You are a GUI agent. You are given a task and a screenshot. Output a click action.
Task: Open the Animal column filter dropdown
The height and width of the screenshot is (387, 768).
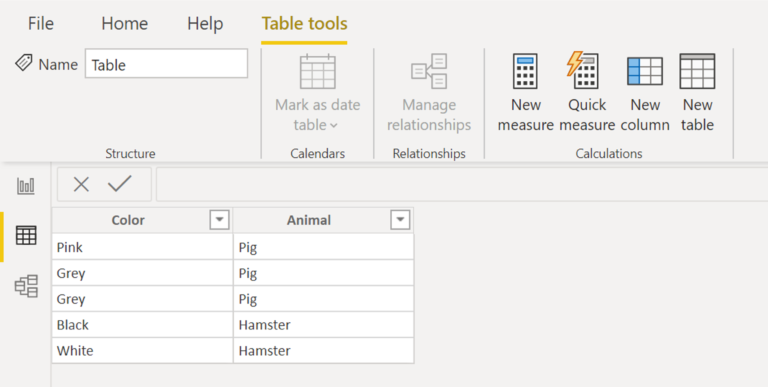pos(400,220)
